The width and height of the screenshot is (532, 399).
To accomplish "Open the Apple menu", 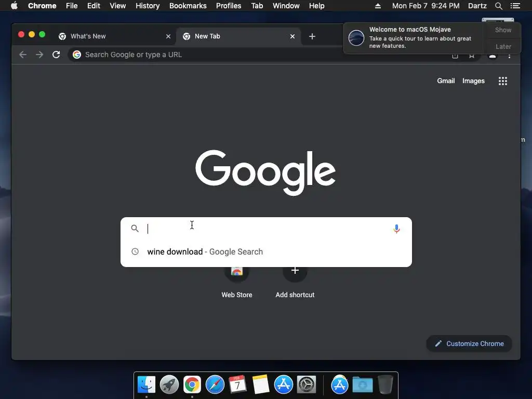I will 14,6.
